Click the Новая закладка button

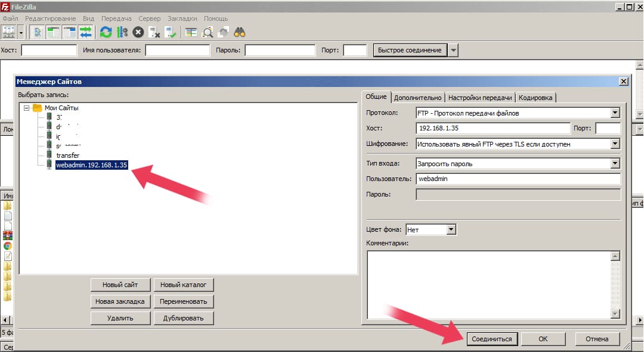tap(120, 301)
